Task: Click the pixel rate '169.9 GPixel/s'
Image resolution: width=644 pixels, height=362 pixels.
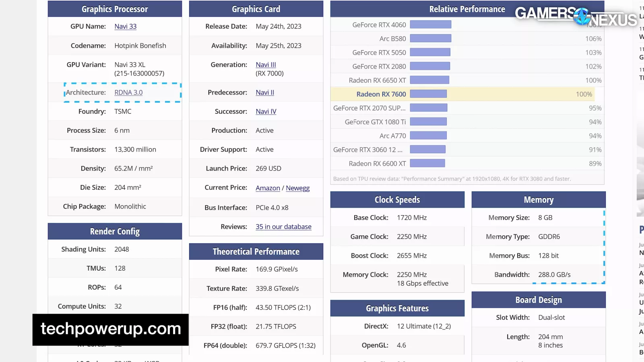Action: pyautogui.click(x=277, y=269)
